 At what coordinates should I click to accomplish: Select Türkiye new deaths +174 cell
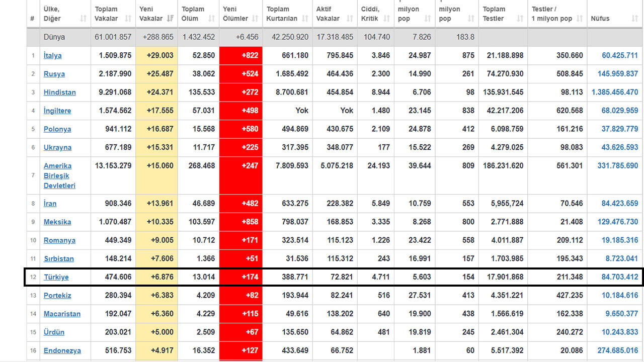click(240, 277)
